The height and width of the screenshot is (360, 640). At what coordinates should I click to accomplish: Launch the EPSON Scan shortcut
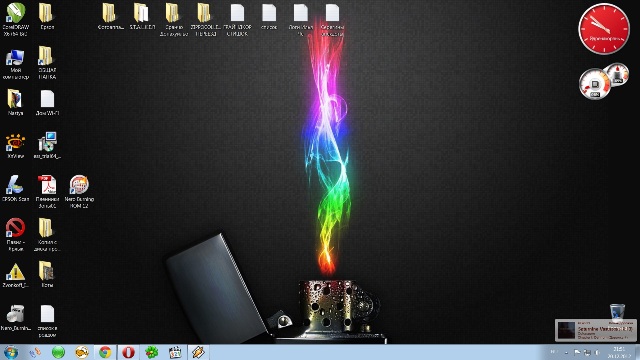[16, 189]
